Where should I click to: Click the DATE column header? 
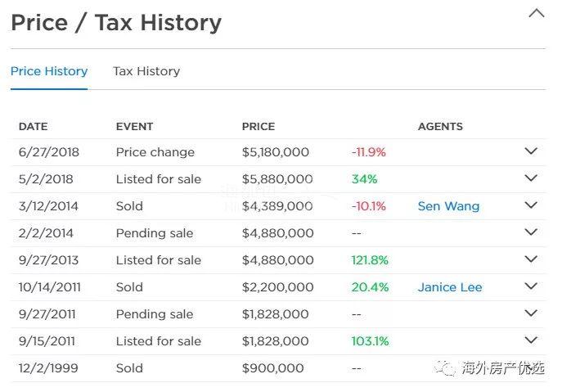tap(34, 127)
